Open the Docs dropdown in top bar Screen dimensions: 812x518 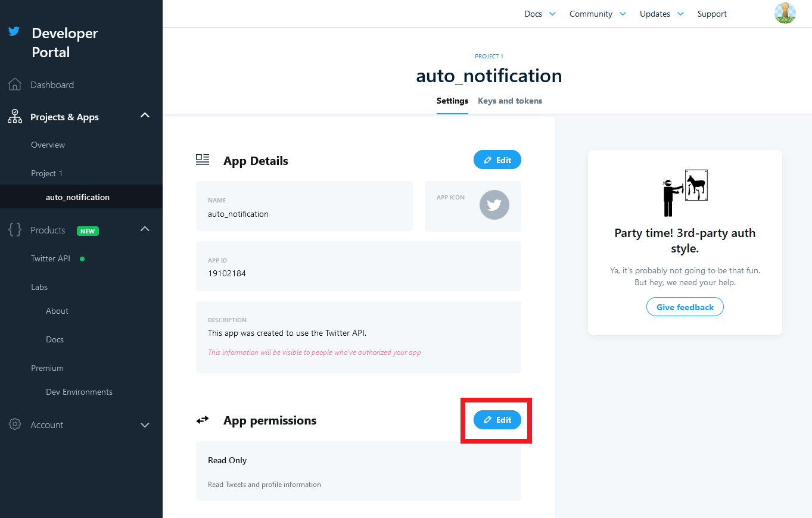pos(540,14)
